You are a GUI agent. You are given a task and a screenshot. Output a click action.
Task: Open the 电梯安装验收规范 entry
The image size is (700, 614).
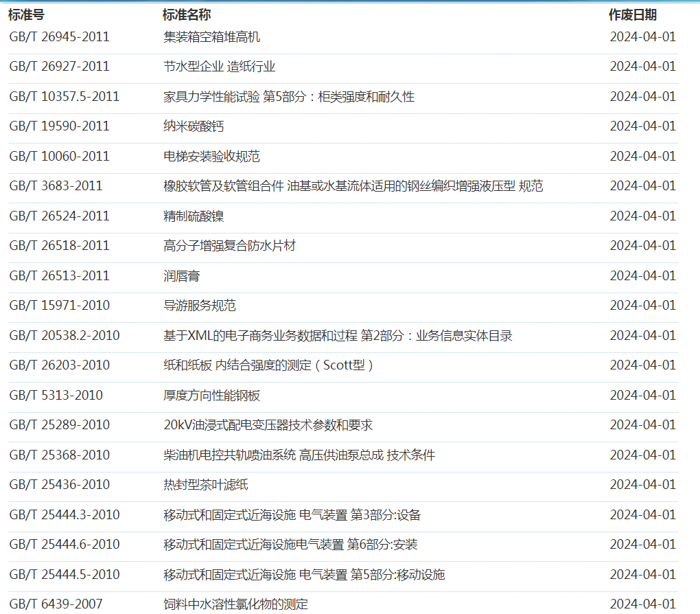[x=211, y=157]
